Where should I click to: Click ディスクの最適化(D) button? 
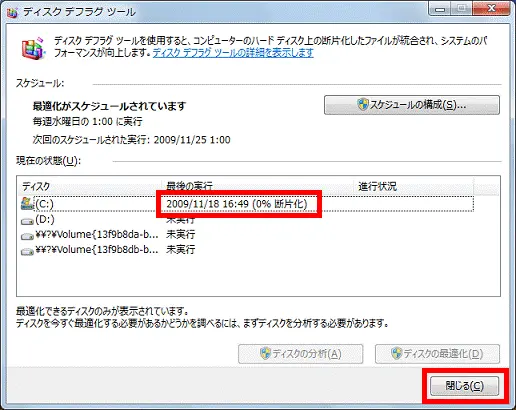click(437, 354)
